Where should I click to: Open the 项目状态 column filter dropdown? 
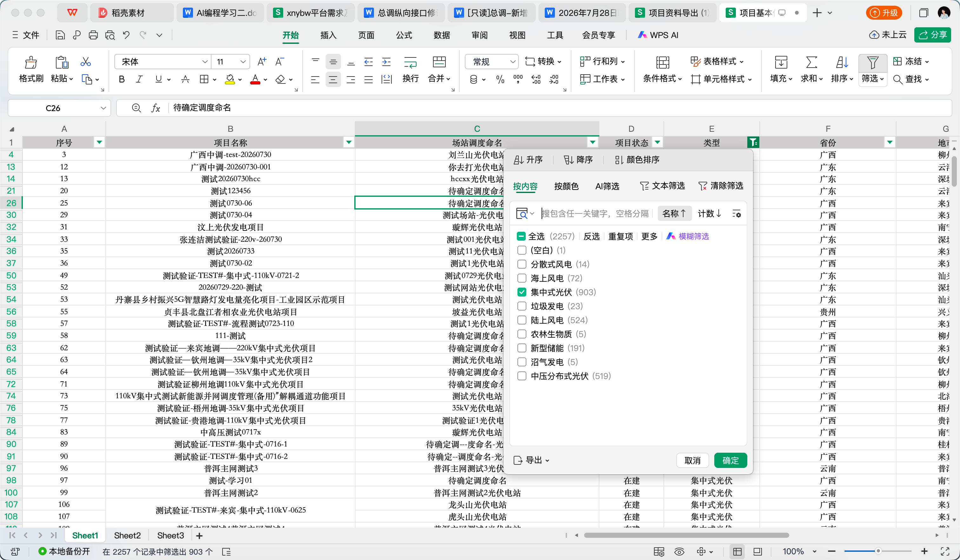coord(657,143)
